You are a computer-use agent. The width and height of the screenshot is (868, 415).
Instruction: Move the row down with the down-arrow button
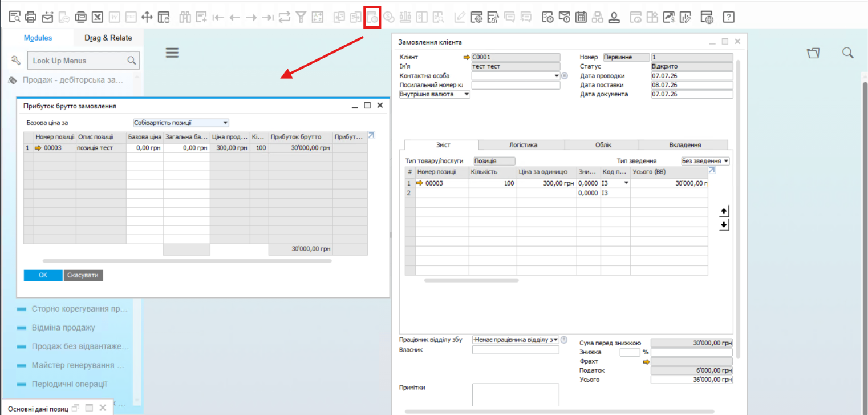[x=724, y=225]
